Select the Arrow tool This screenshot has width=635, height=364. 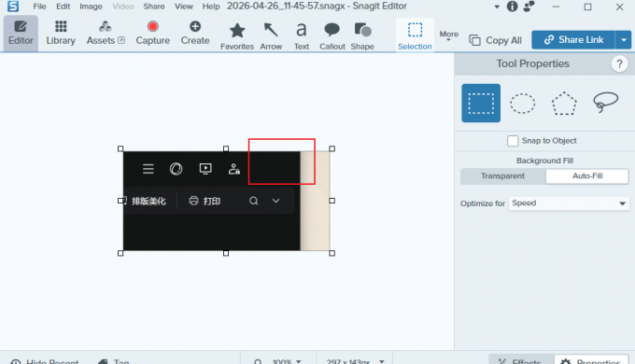[271, 36]
